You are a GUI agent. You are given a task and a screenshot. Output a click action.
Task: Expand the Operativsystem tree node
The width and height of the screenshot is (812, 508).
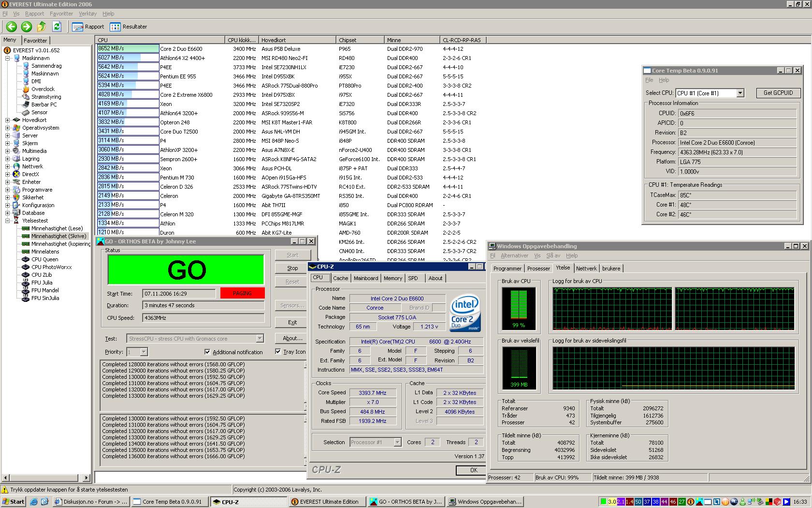(x=8, y=128)
